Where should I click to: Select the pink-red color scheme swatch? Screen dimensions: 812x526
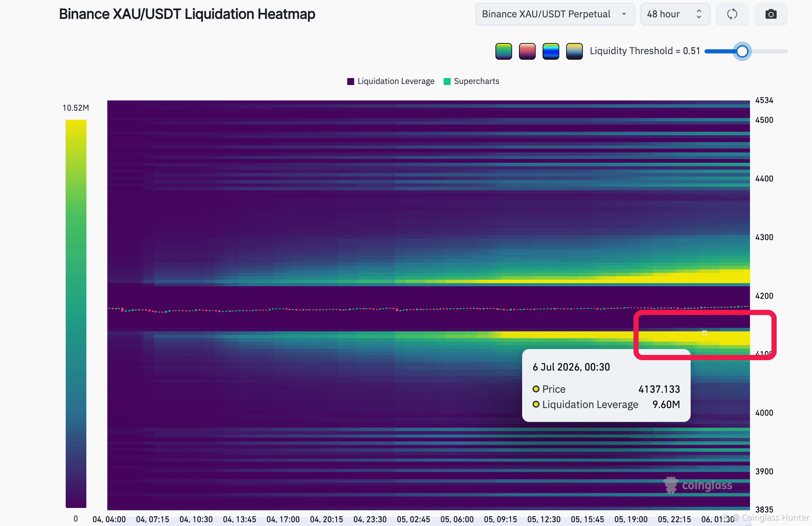click(x=527, y=51)
